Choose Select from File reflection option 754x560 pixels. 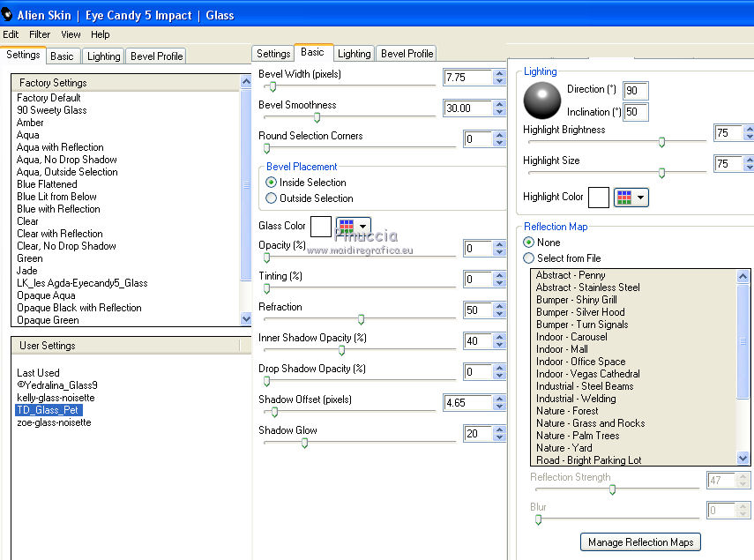(x=528, y=258)
